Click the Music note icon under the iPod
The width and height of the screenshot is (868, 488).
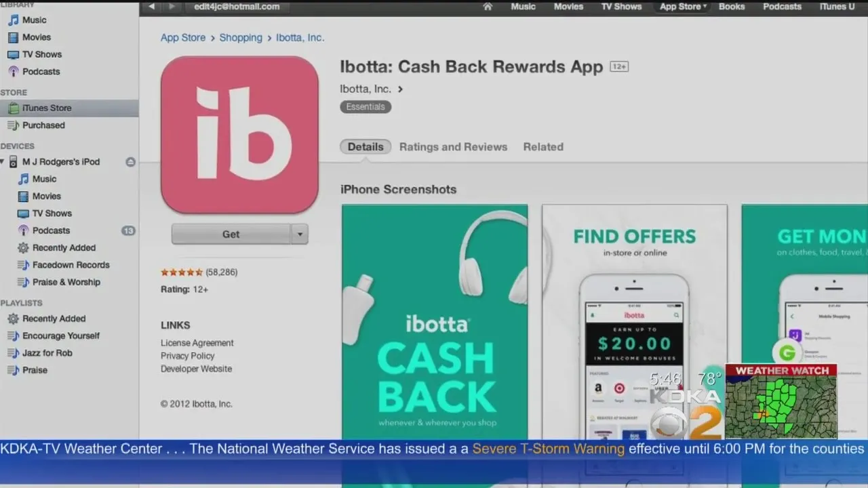(24, 179)
